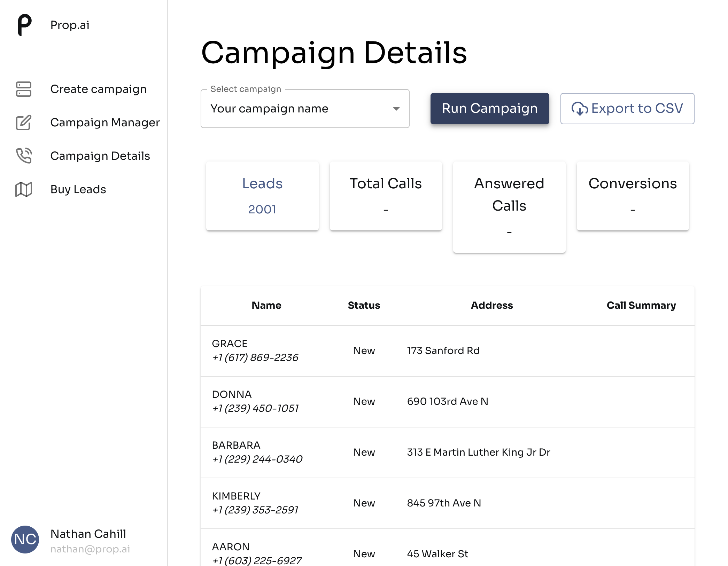This screenshot has height=566, width=728.
Task: Click the Buy Leads map icon
Action: (x=24, y=189)
